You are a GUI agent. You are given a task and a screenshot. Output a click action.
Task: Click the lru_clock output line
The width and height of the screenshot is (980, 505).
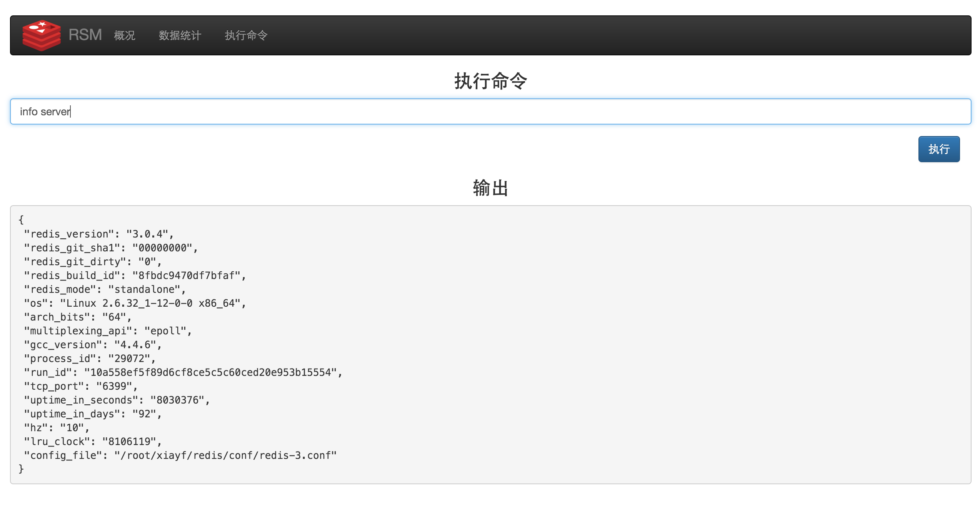(x=92, y=442)
